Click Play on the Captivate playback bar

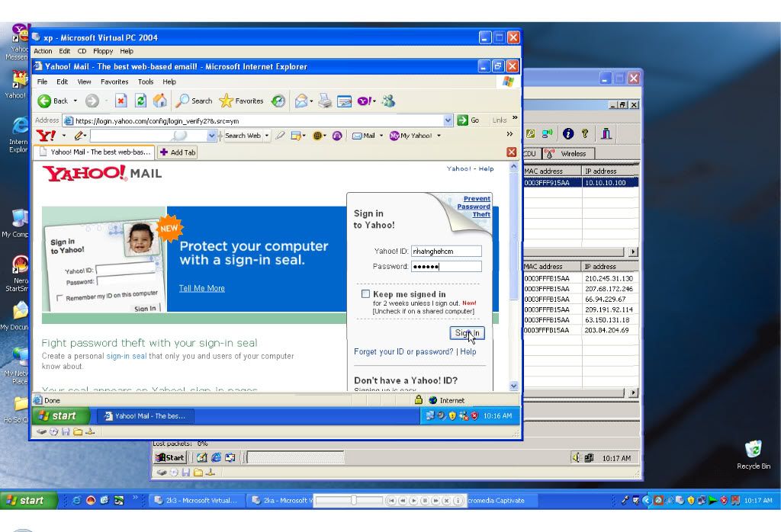tap(413, 501)
